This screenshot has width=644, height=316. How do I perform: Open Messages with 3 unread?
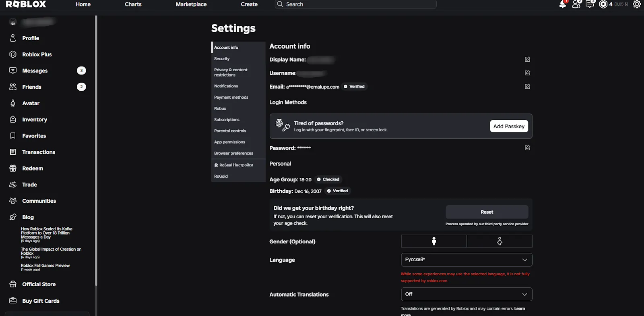48,71
